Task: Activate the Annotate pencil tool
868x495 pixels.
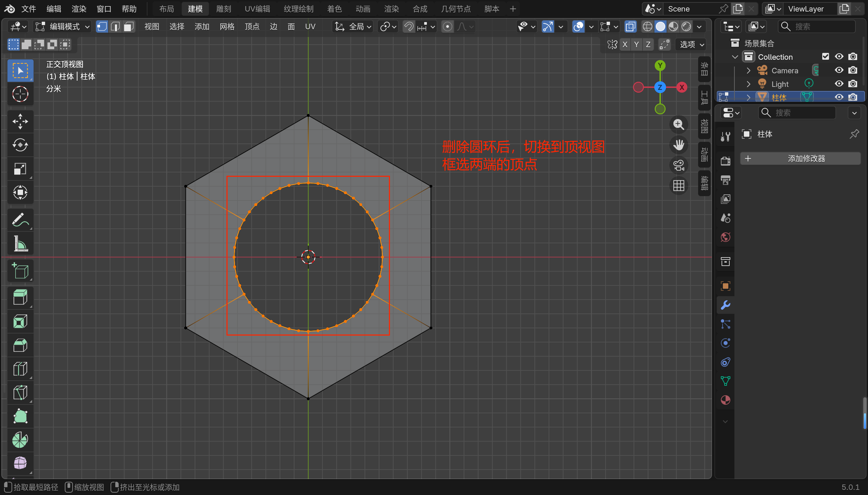Action: coord(20,220)
